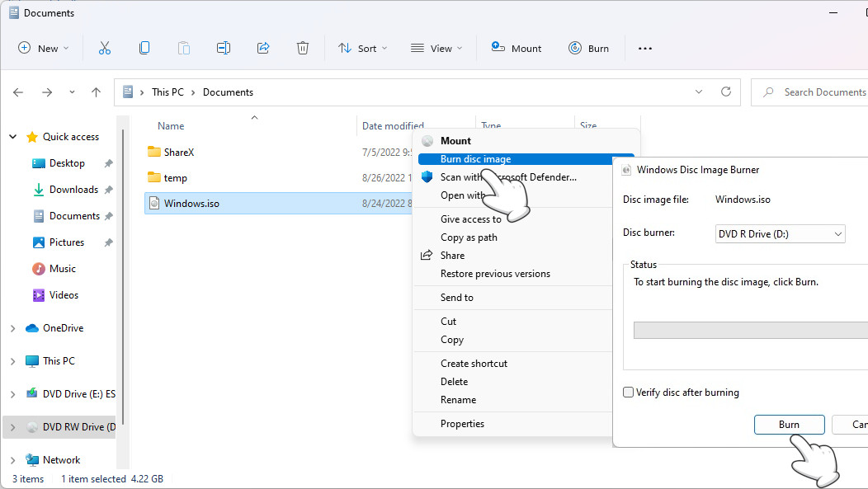Open the See more ellipsis menu
Viewport: 868px width, 489px height.
coord(644,48)
